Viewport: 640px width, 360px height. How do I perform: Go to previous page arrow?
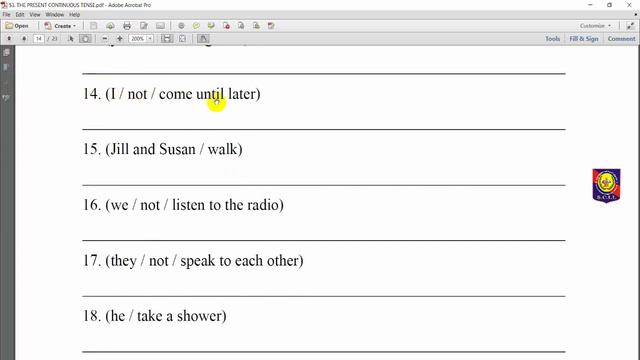pos(9,38)
